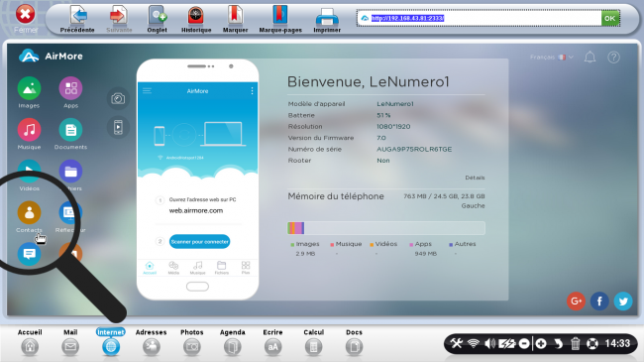Select Plus tab in the phone preview
This screenshot has height=362, width=644.
pyautogui.click(x=246, y=268)
